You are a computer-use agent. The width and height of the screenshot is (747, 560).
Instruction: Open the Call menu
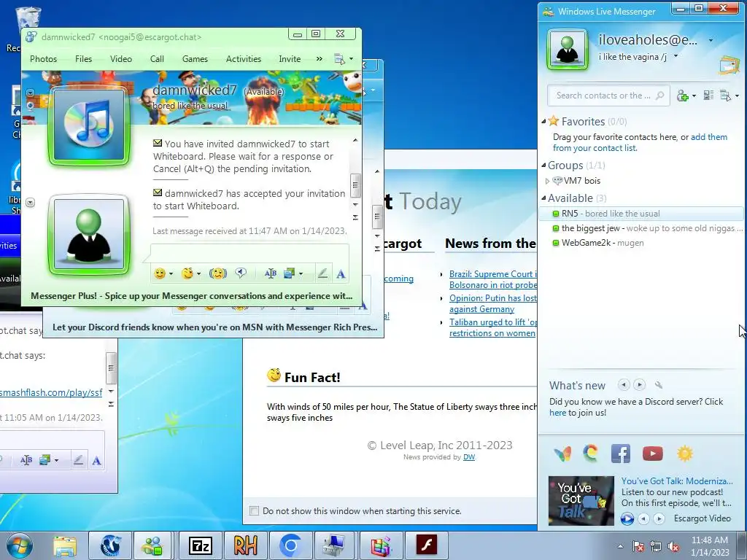(x=157, y=59)
